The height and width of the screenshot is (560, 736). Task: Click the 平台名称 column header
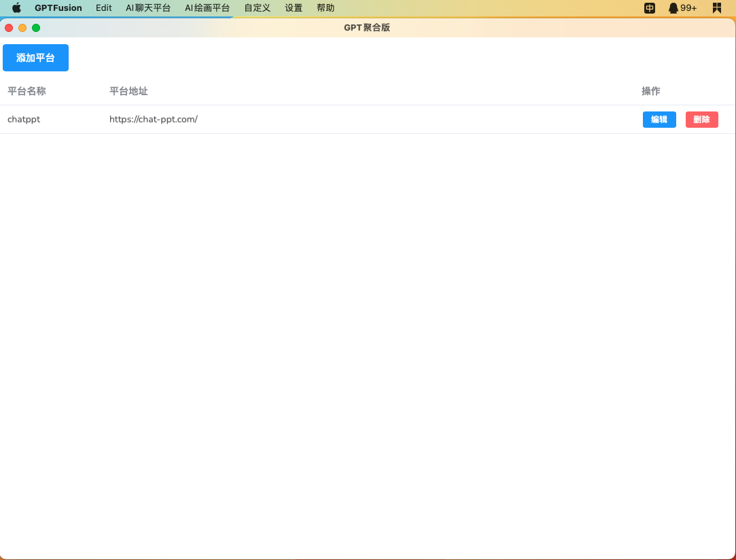tap(27, 91)
